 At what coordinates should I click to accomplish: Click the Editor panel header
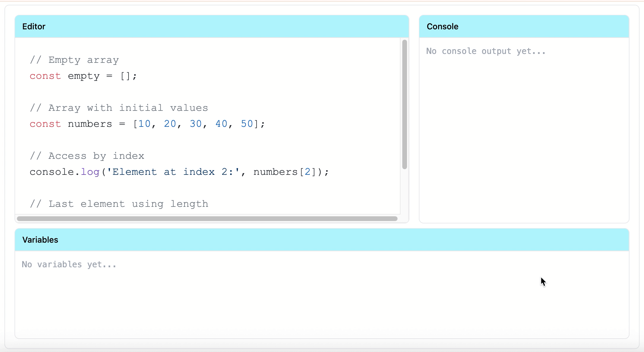(x=212, y=27)
